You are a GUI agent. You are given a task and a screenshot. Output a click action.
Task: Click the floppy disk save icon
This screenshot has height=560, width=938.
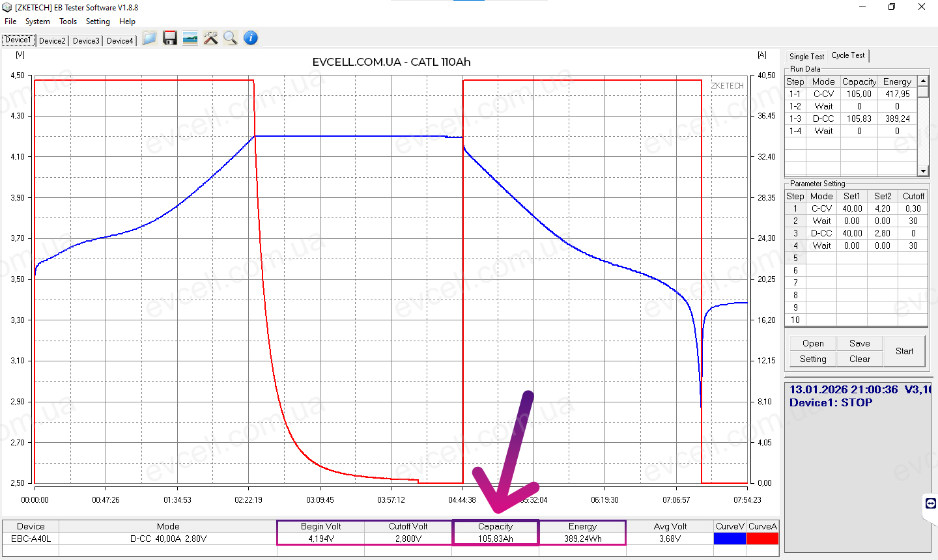coord(170,38)
